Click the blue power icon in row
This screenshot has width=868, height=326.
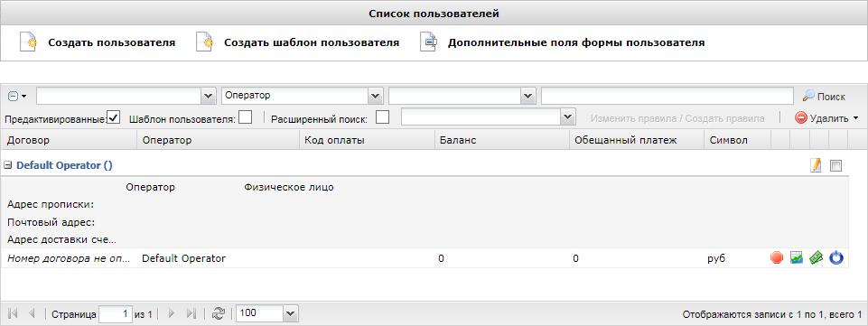point(835,257)
